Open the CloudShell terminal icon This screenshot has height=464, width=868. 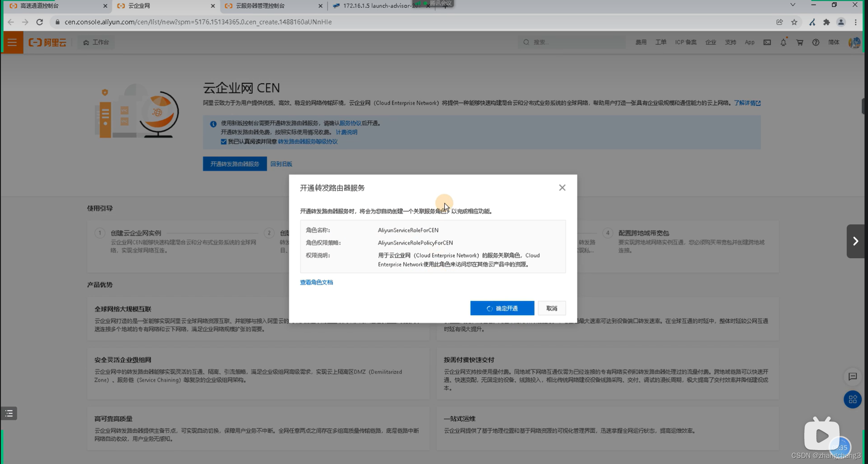click(767, 42)
